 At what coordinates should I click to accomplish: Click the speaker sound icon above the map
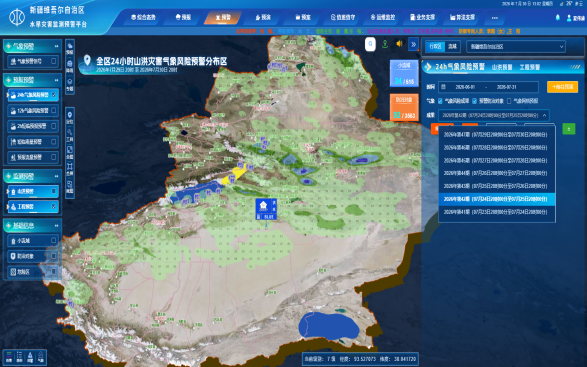399,44
